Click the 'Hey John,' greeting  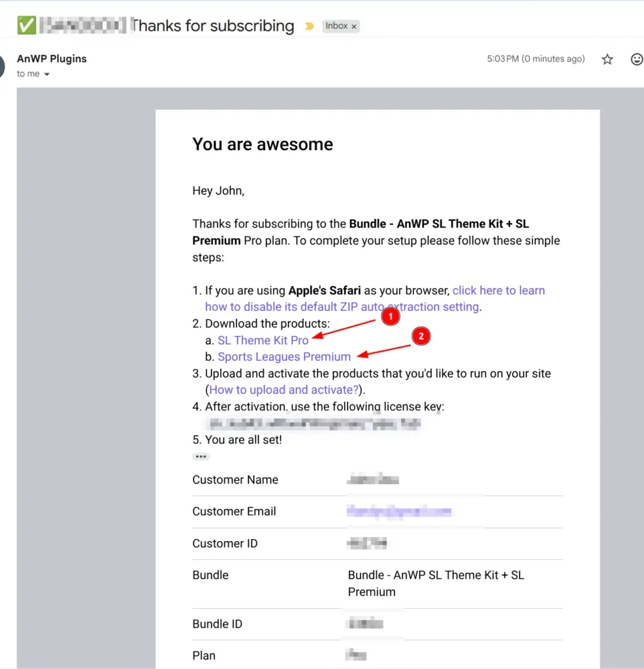pyautogui.click(x=218, y=191)
